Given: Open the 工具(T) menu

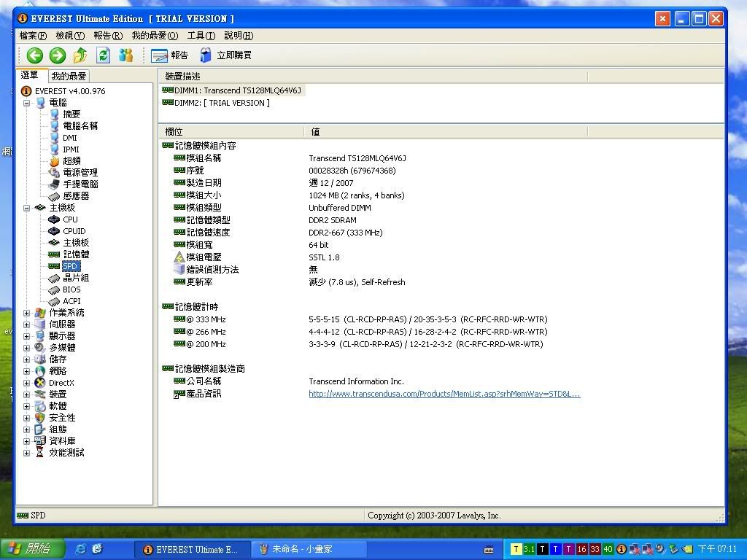Looking at the screenshot, I should point(201,36).
